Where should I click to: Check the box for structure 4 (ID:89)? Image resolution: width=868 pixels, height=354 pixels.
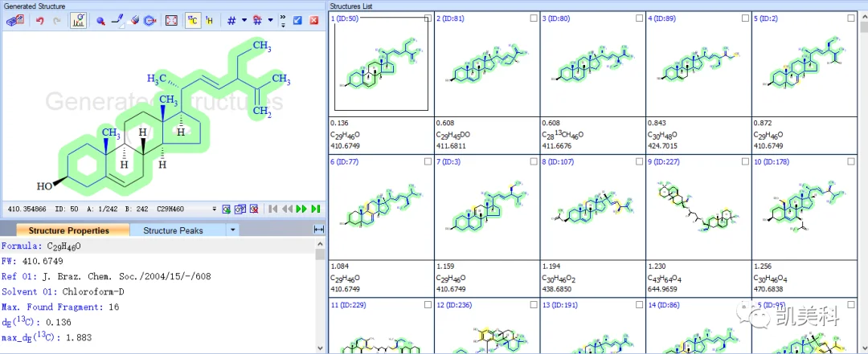point(745,18)
